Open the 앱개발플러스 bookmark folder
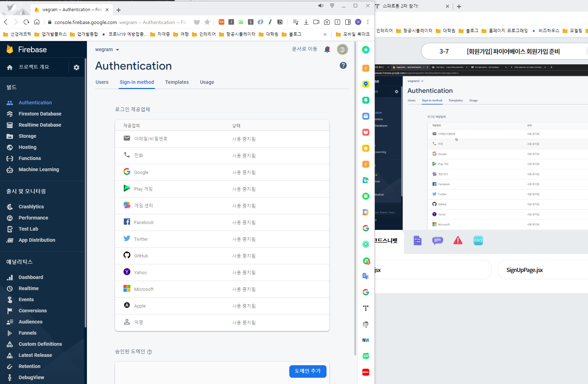 [50, 34]
